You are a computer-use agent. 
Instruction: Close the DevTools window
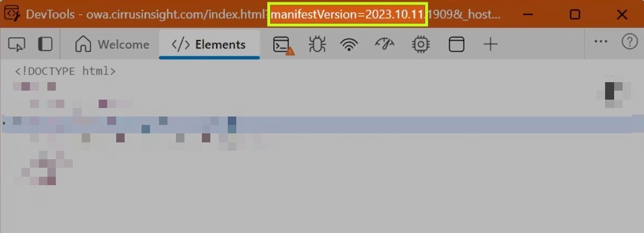pos(622,15)
